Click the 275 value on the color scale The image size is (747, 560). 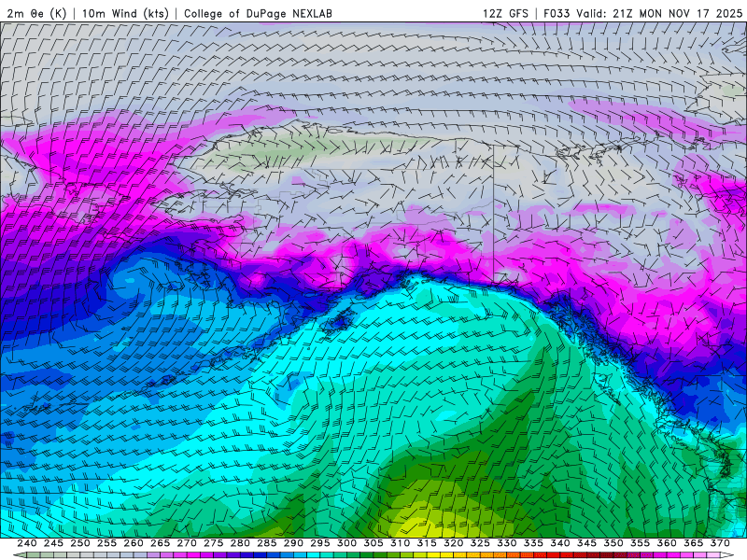(214, 543)
